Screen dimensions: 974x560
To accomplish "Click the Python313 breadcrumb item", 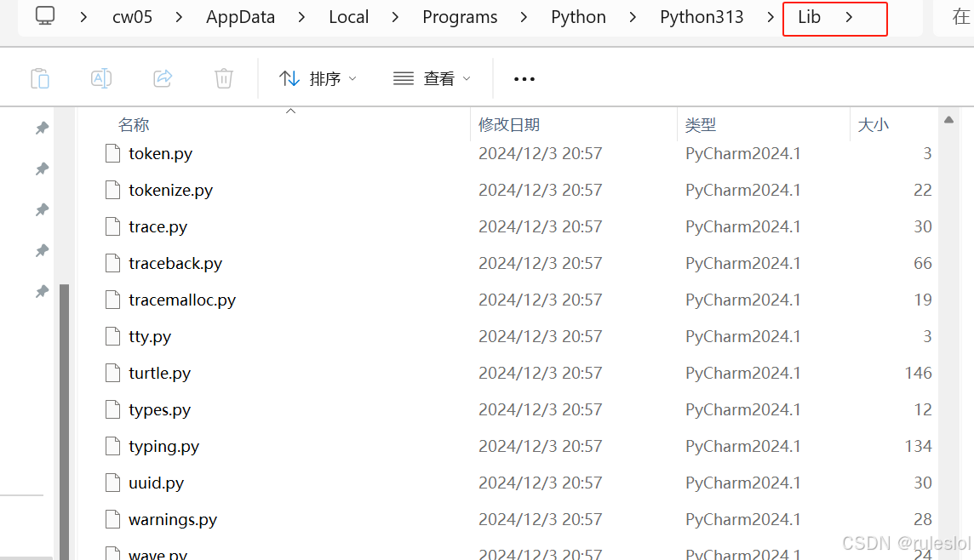I will click(x=701, y=16).
